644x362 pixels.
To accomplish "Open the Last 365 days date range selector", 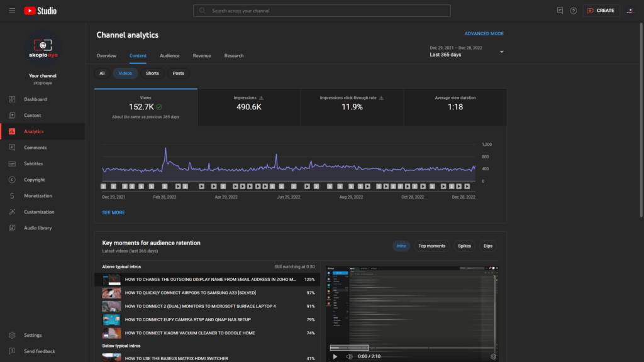I will (x=467, y=50).
